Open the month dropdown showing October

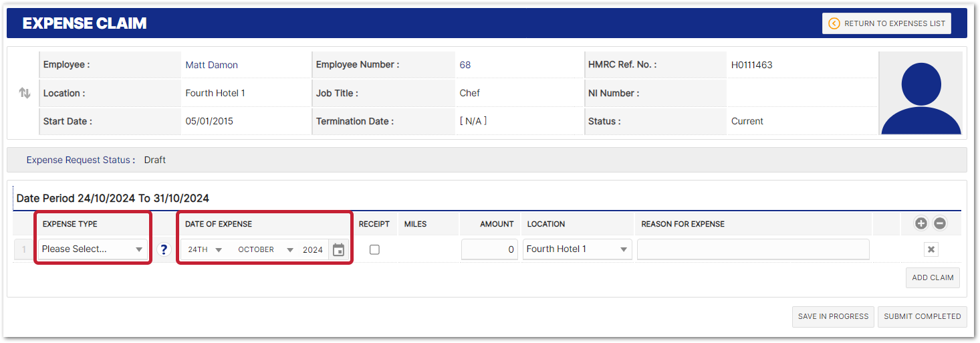(x=265, y=249)
